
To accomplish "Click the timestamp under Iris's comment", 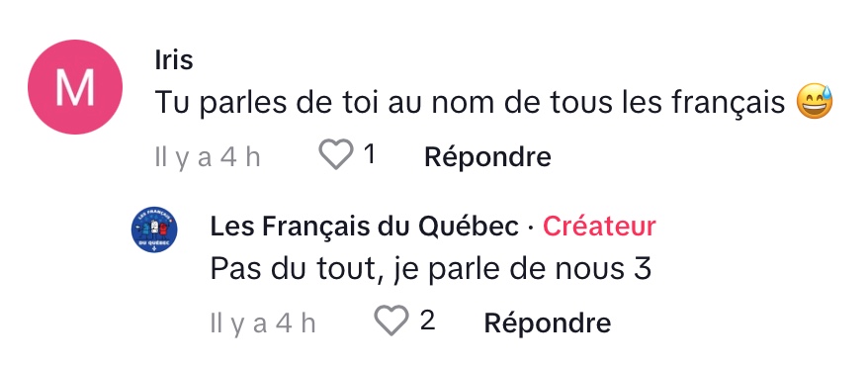I will [207, 158].
